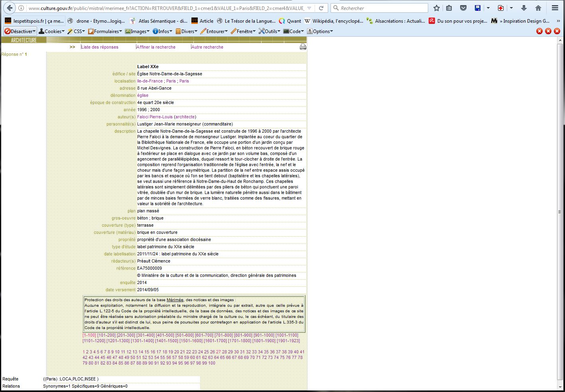Reload the page with the refresh icon
565x392 pixels.
point(321,8)
